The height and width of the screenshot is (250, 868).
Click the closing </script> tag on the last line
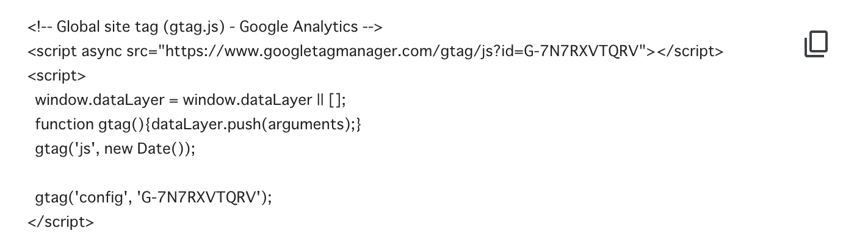pos(61,222)
